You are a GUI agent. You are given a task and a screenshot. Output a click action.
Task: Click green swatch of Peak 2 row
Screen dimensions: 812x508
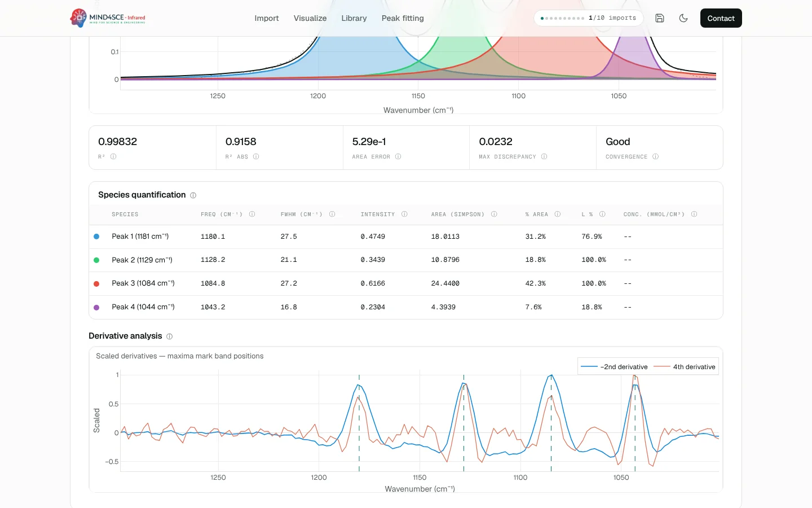pos(96,260)
